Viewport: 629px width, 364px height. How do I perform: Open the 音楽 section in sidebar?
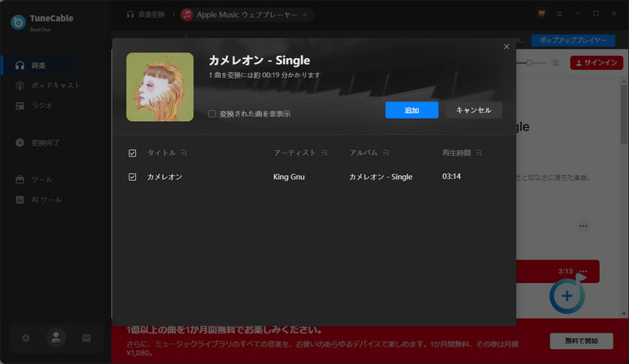tap(52, 65)
